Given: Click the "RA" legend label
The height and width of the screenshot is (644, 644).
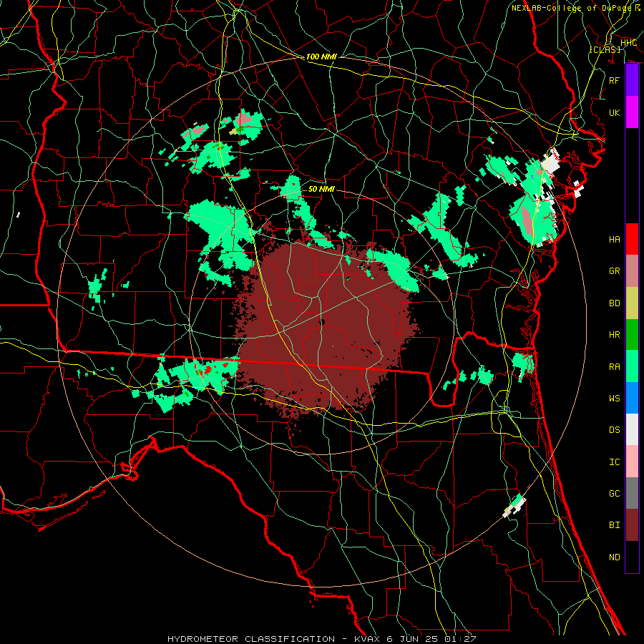Looking at the screenshot, I should coord(614,367).
